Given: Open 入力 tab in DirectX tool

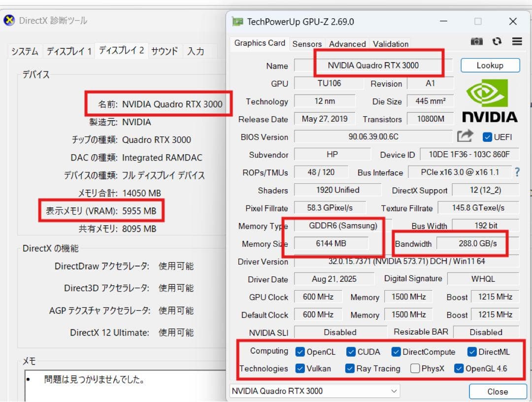Looking at the screenshot, I should coord(196,51).
